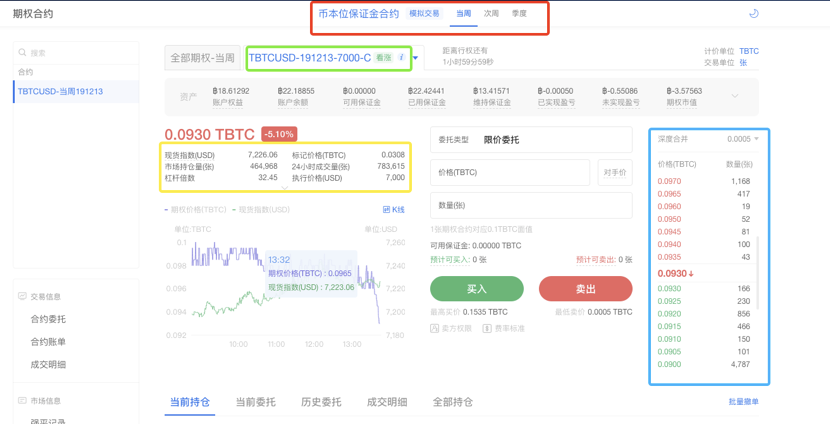This screenshot has width=830, height=424.
Task: Click the red 卖出 button
Action: 585,289
